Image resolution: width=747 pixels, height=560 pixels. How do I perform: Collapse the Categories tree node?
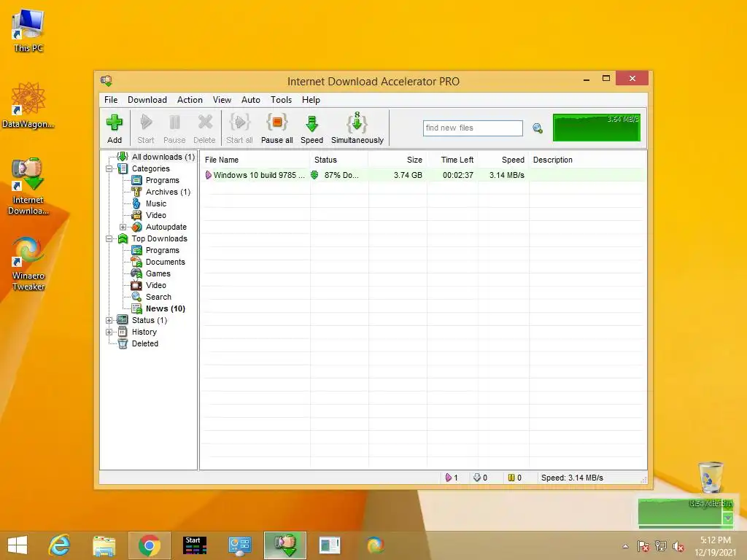[109, 168]
